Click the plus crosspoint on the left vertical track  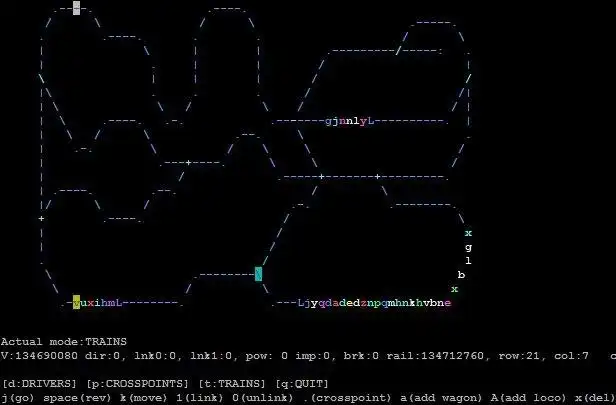(42, 218)
